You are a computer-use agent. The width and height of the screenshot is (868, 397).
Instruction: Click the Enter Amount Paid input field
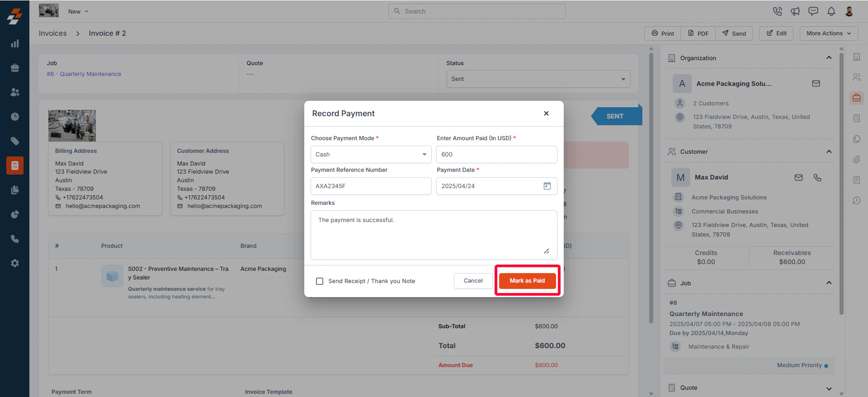point(496,154)
